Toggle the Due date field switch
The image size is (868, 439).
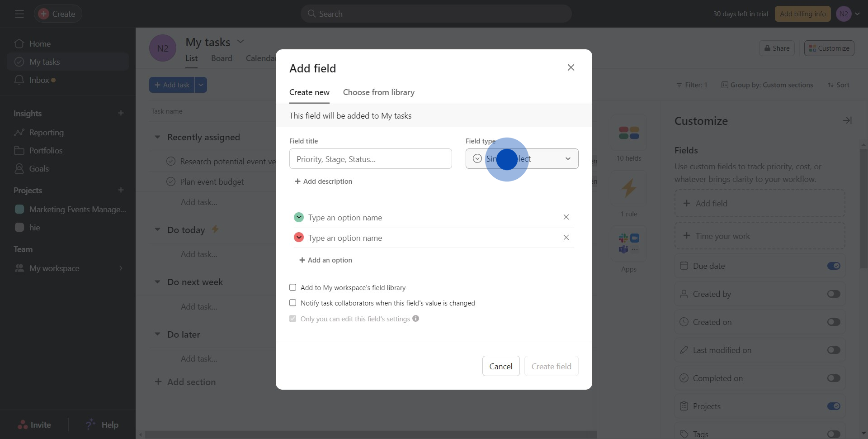coord(833,266)
